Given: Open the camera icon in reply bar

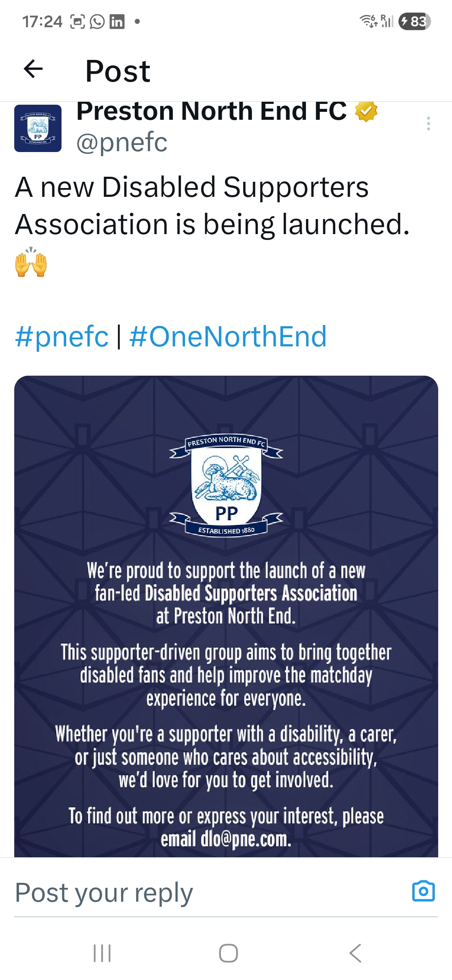Looking at the screenshot, I should tap(423, 891).
